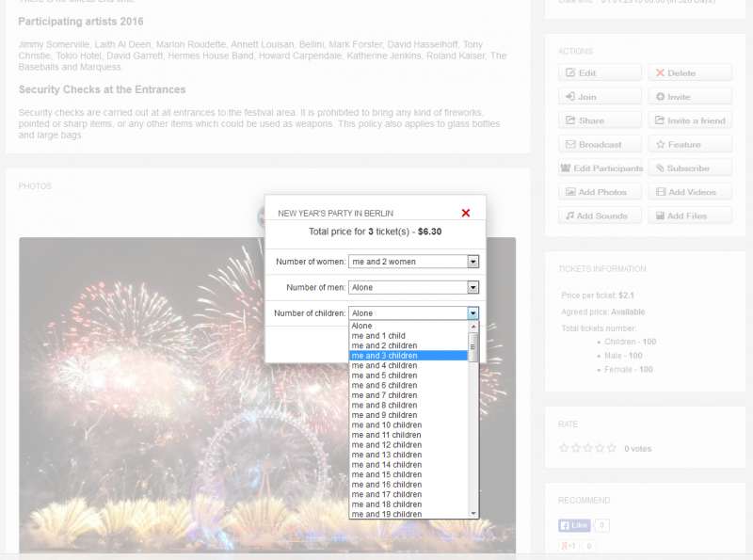
Task: Open the Number of men dropdown
Action: [x=413, y=287]
